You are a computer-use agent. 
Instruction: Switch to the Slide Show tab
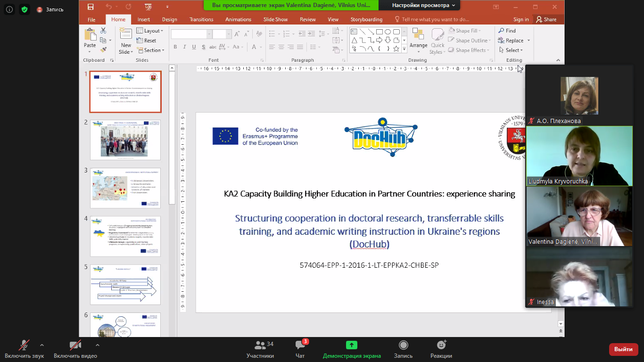tap(275, 19)
